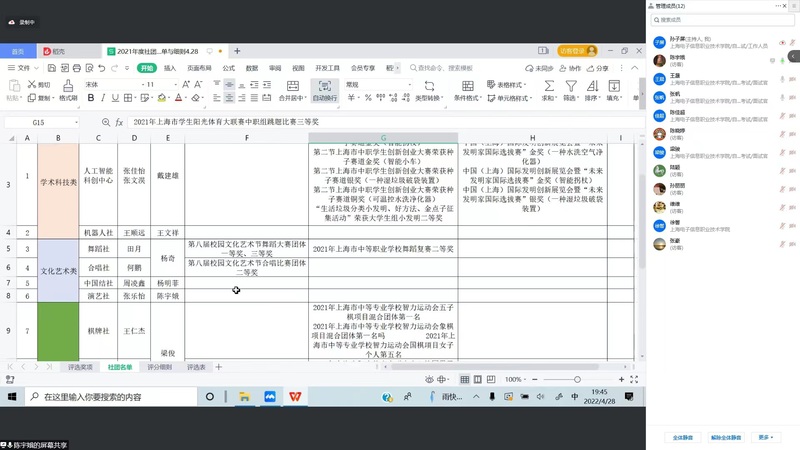Viewport: 800px width, 450px height.
Task: Toggle Bold formatting
Action: click(x=91, y=98)
